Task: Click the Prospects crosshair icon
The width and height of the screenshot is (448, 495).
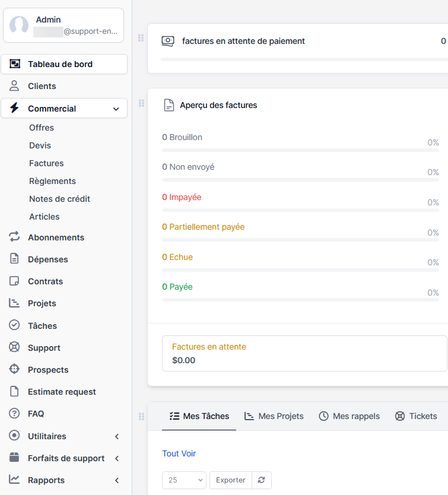Action: pos(14,369)
